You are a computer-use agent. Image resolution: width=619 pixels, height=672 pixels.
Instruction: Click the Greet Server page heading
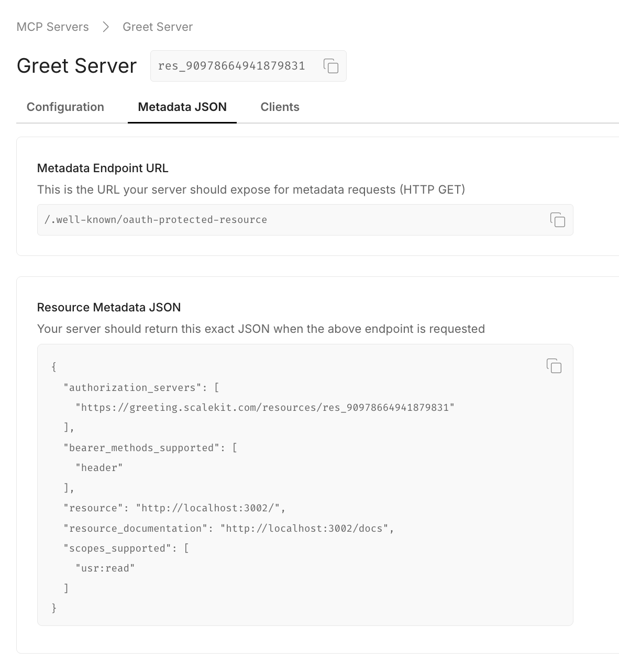pyautogui.click(x=76, y=66)
